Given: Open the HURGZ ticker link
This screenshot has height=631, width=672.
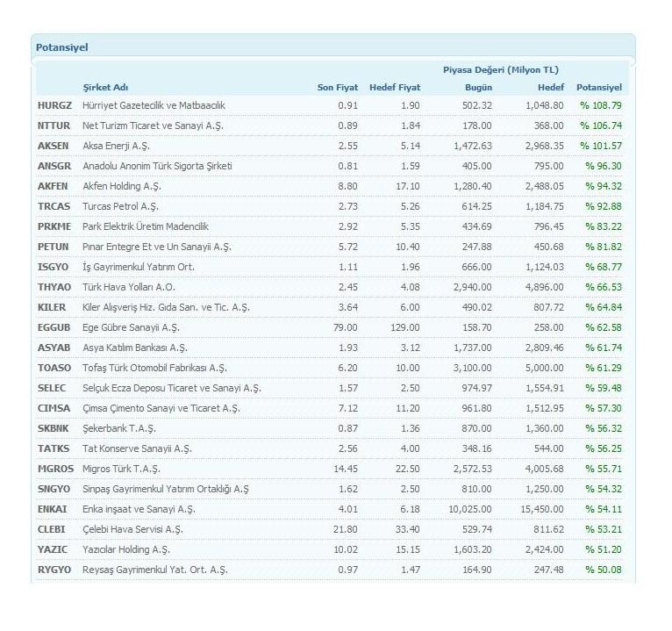Looking at the screenshot, I should [54, 105].
